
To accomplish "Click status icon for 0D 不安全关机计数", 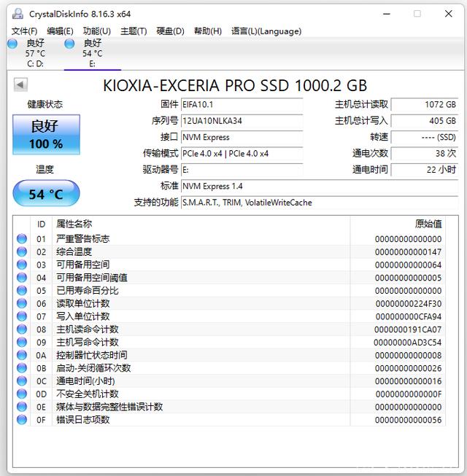I will (x=22, y=394).
